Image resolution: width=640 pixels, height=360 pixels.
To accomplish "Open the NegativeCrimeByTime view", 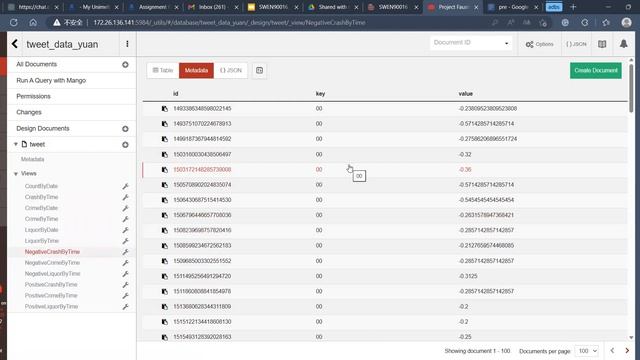I will (x=52, y=263).
